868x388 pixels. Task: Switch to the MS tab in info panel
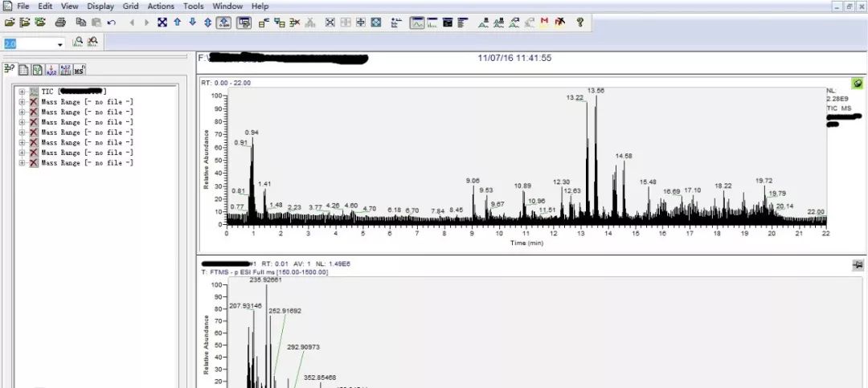[80, 70]
